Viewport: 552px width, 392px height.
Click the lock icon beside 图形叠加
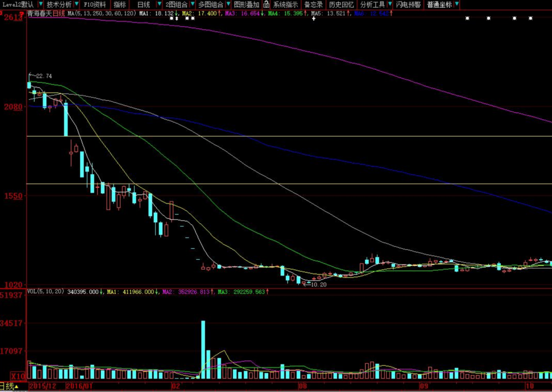pyautogui.click(x=266, y=4)
